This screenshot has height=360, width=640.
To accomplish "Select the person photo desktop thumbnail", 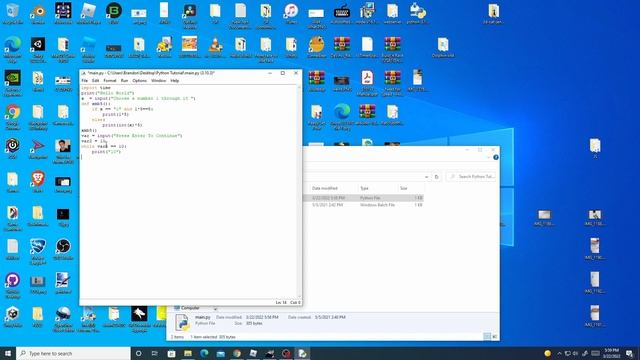I will (x=63, y=150).
